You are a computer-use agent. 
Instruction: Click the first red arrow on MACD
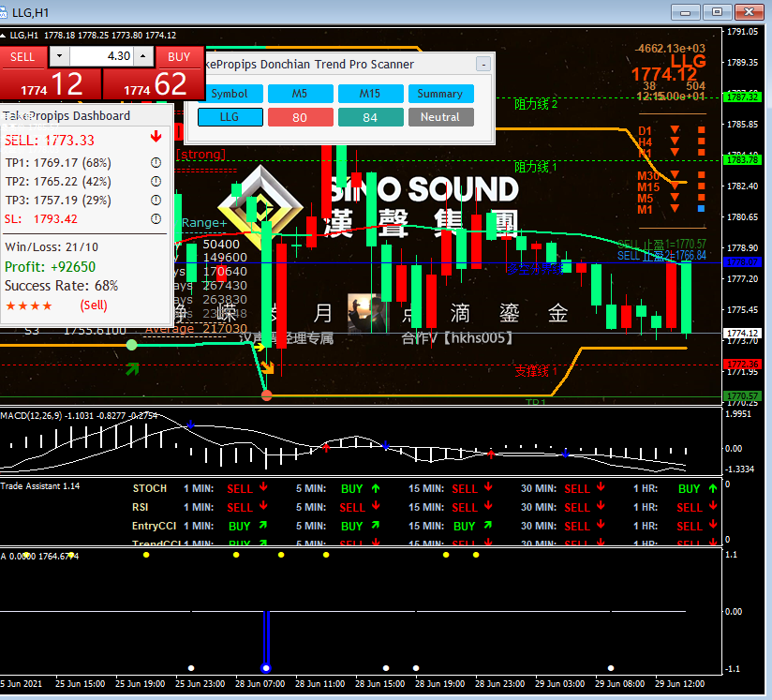pos(325,447)
